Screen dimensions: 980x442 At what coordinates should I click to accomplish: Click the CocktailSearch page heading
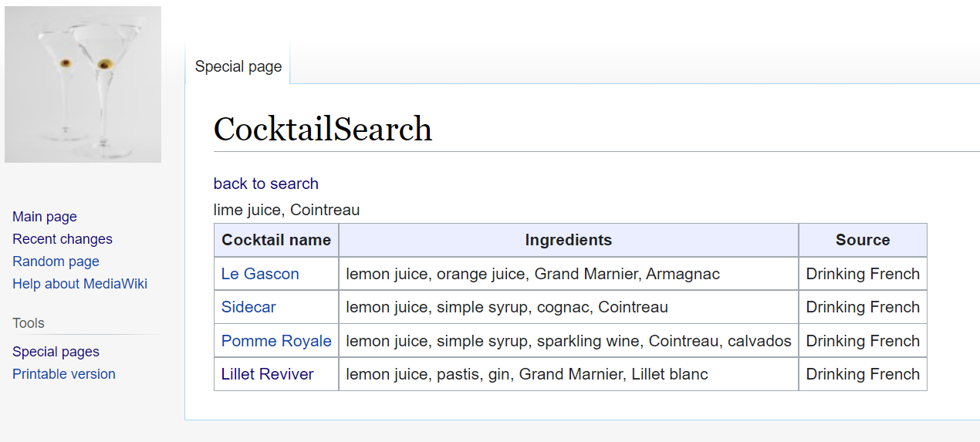tap(323, 129)
